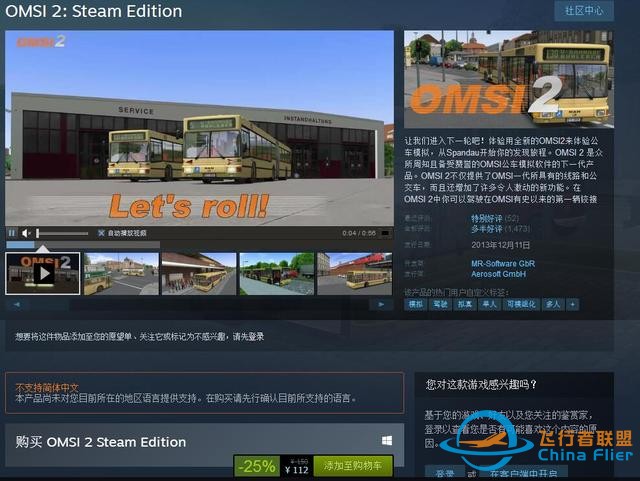640x481 pixels.
Task: Click the 不支持简体中文 language warning
Action: tap(47, 387)
